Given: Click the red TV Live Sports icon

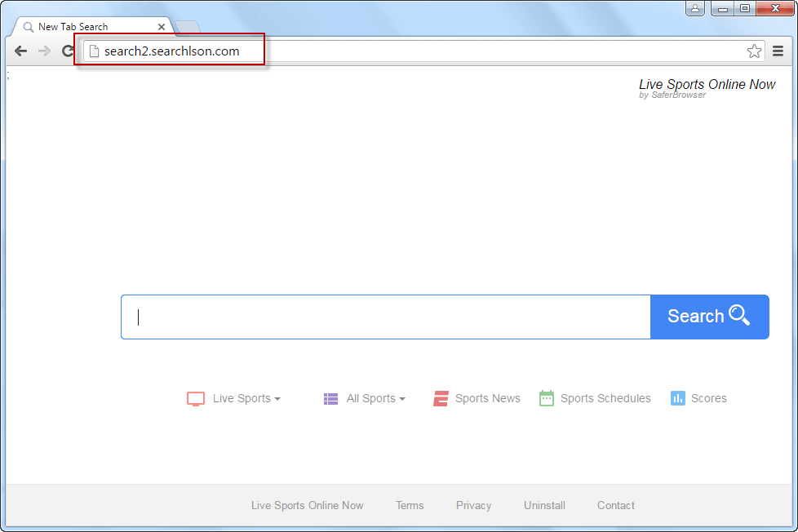Looking at the screenshot, I should 196,399.
